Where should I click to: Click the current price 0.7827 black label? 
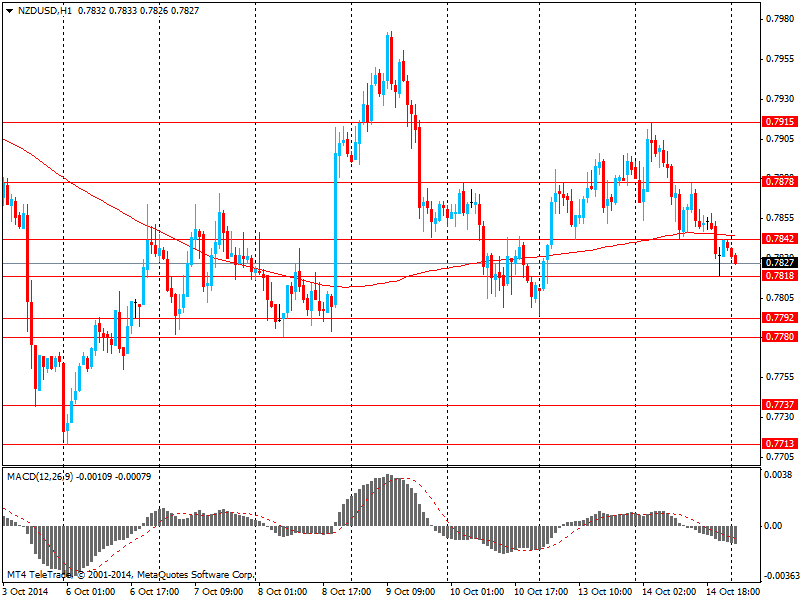[779, 263]
